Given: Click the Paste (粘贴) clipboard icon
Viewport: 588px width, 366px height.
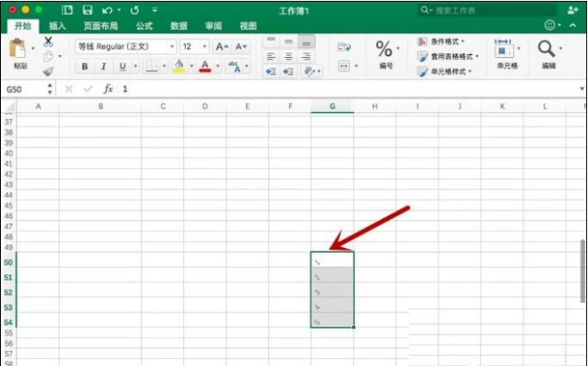Looking at the screenshot, I should pyautogui.click(x=17, y=49).
